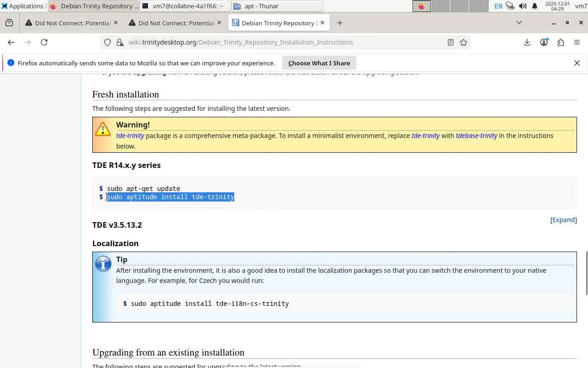Click the 'Tip' title text
The height and width of the screenshot is (368, 588).
[x=122, y=259]
